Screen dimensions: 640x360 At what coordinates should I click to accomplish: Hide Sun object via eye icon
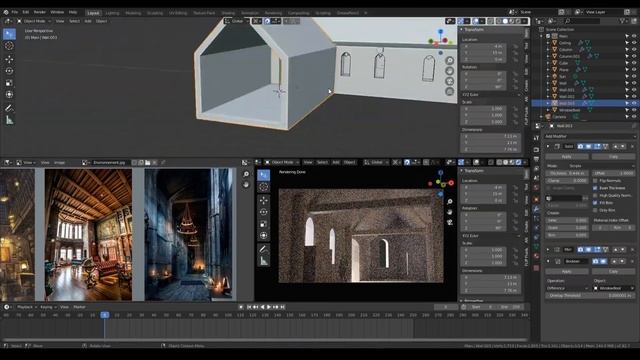pos(634,76)
